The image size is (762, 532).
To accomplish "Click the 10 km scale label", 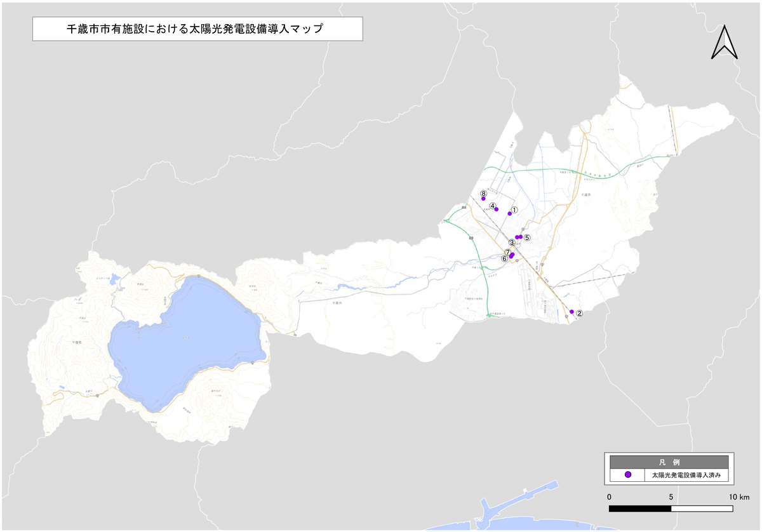I will (739, 496).
